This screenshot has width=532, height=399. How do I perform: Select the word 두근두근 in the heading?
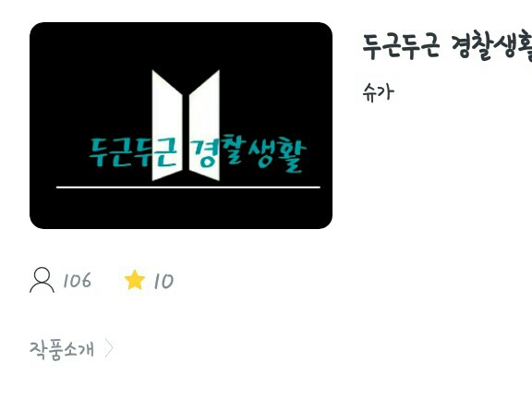tap(401, 46)
